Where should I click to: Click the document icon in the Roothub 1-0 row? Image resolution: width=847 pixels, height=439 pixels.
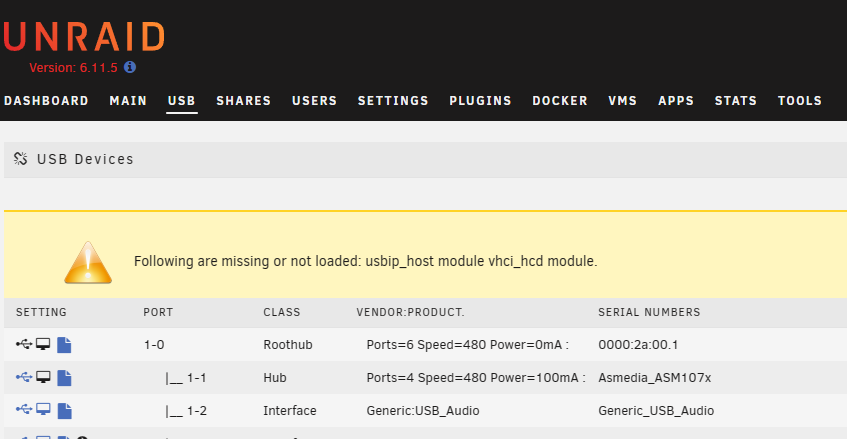pos(64,345)
